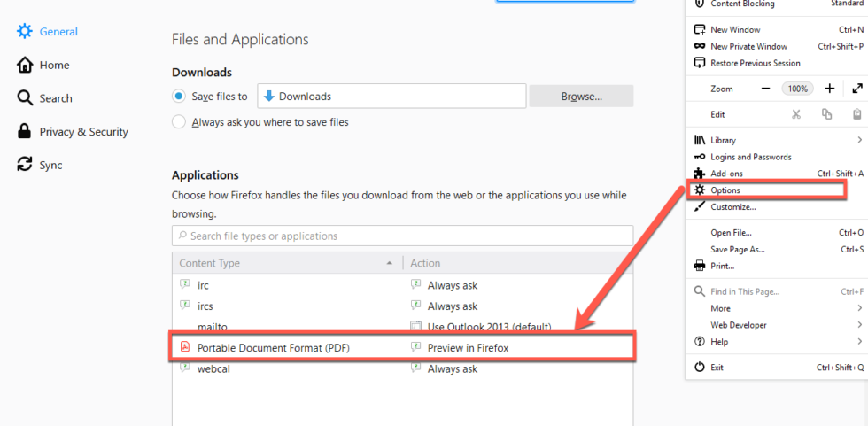
Task: Choose New Window from the menu
Action: pyautogui.click(x=777, y=30)
